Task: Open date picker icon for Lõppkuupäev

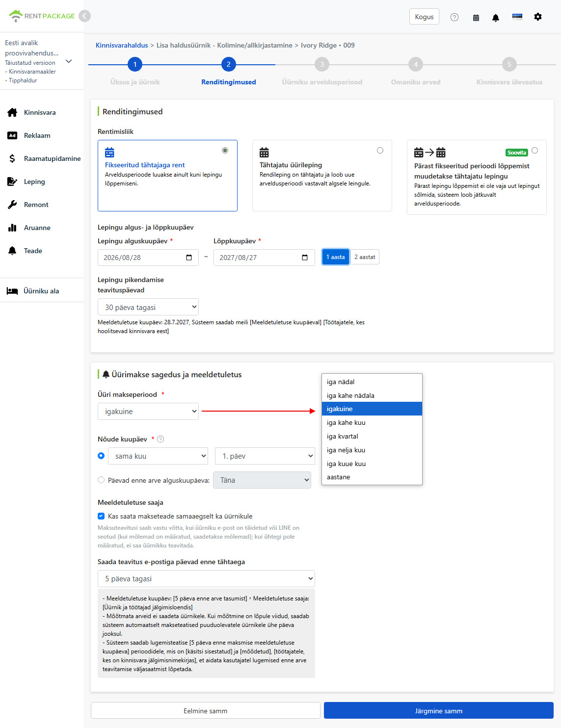Action: tap(305, 258)
